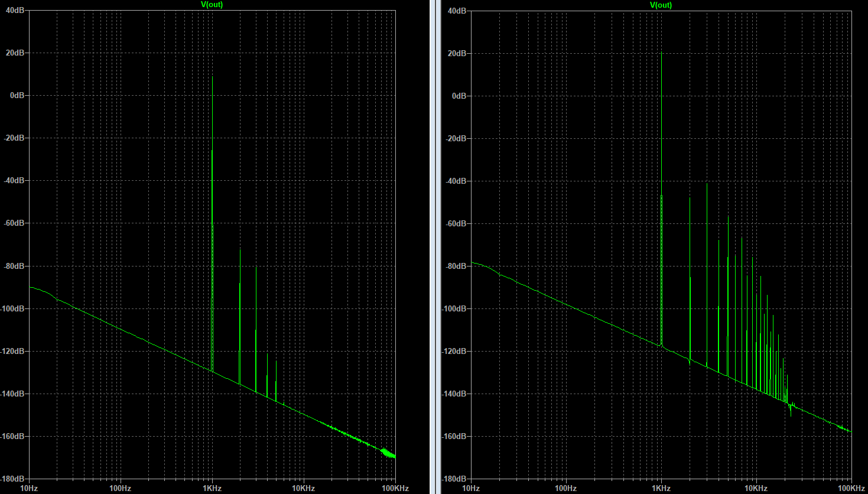The width and height of the screenshot is (868, 494).
Task: Click the 10KHz frequency label in right plot
Action: tap(756, 488)
